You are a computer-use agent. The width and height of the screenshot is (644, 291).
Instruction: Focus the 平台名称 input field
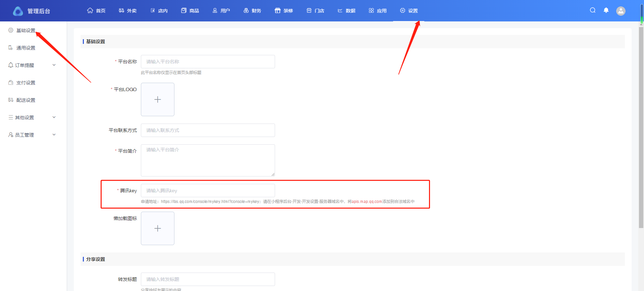point(208,62)
